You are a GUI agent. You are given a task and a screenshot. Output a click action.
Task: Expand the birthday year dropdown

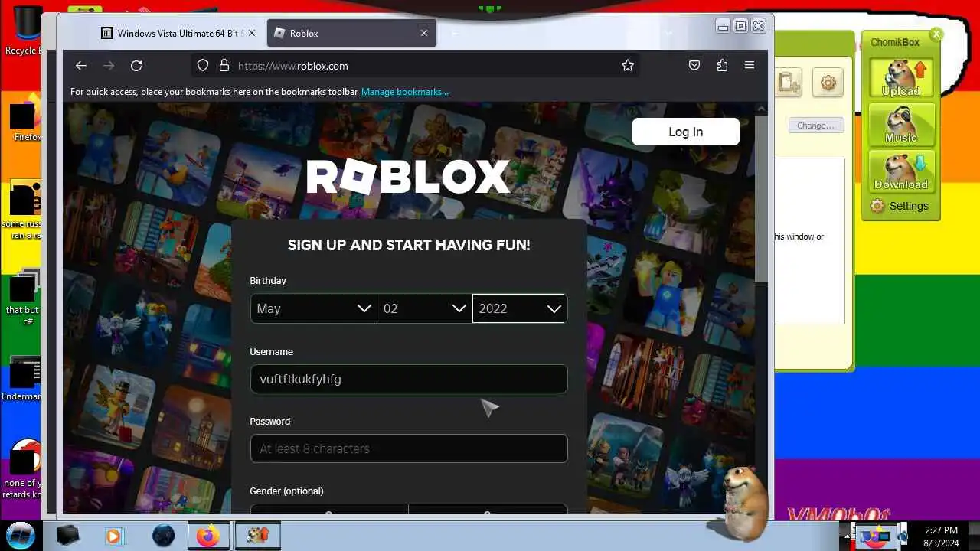520,308
